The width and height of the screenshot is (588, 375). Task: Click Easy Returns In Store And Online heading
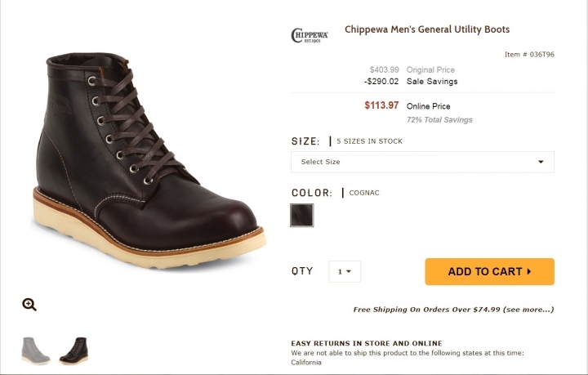tap(367, 343)
